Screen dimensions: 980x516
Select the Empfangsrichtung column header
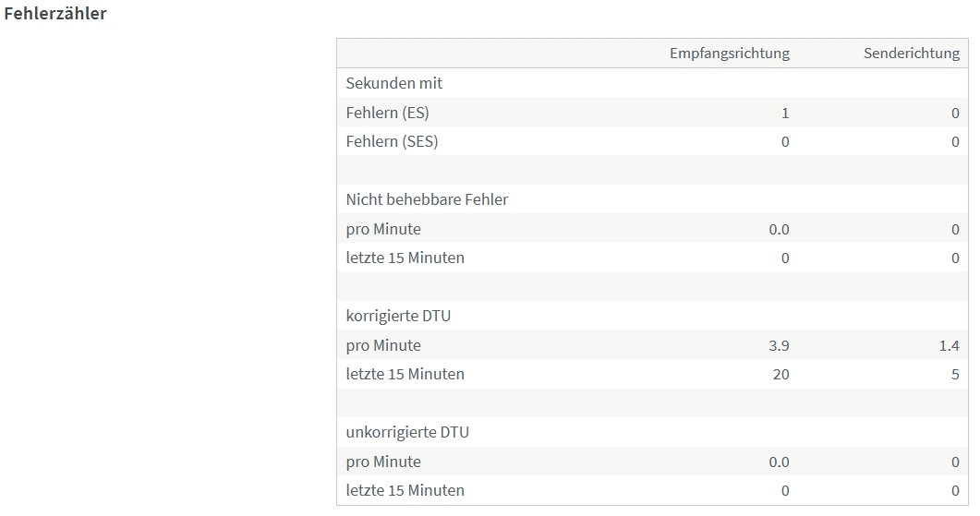click(730, 54)
